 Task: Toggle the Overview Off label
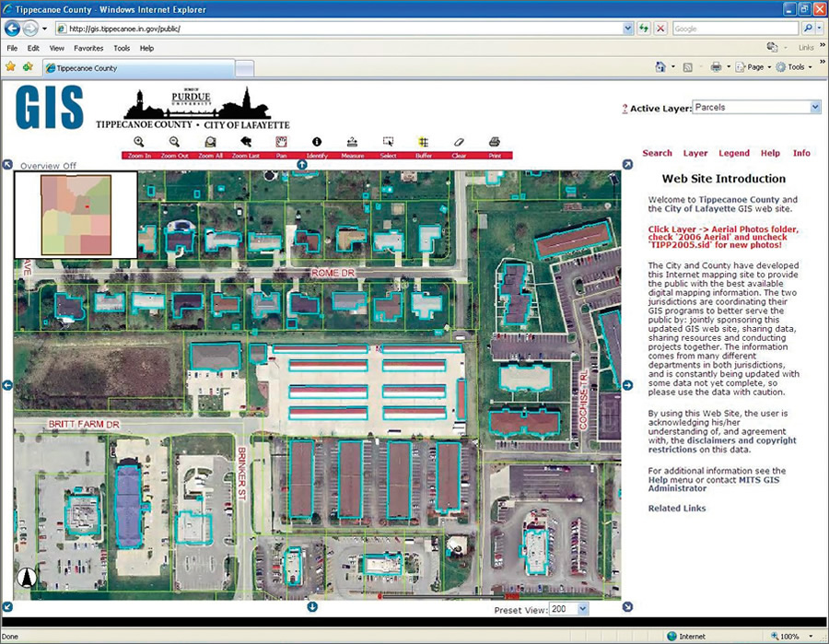click(x=48, y=166)
